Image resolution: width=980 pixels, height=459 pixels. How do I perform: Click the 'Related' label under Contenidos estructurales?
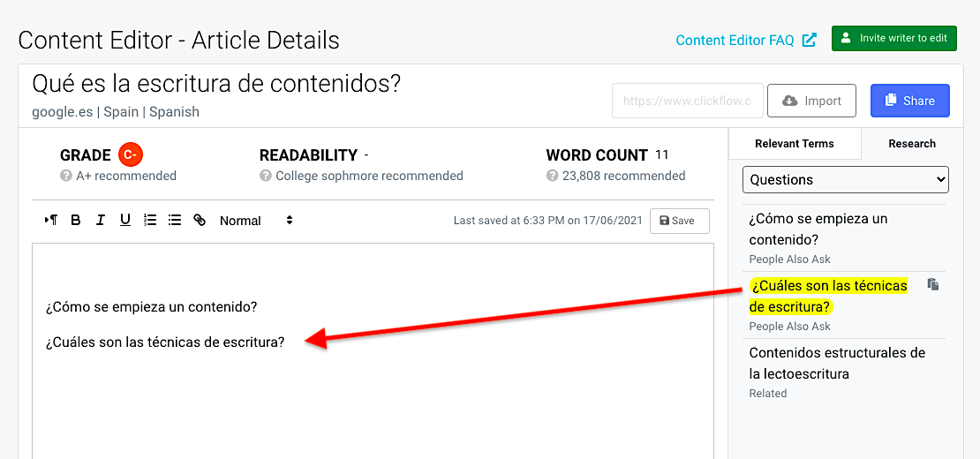click(x=767, y=394)
